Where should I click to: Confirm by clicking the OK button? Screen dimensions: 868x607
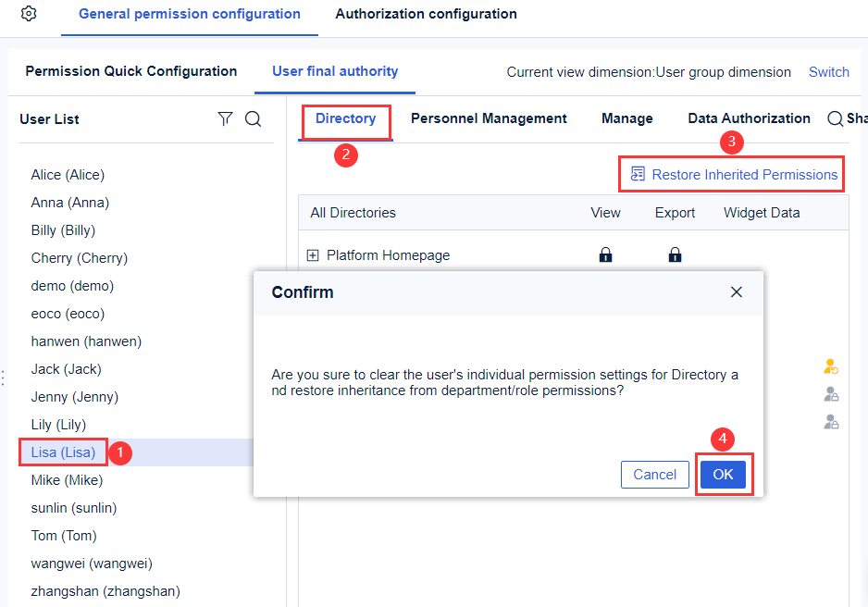(724, 474)
